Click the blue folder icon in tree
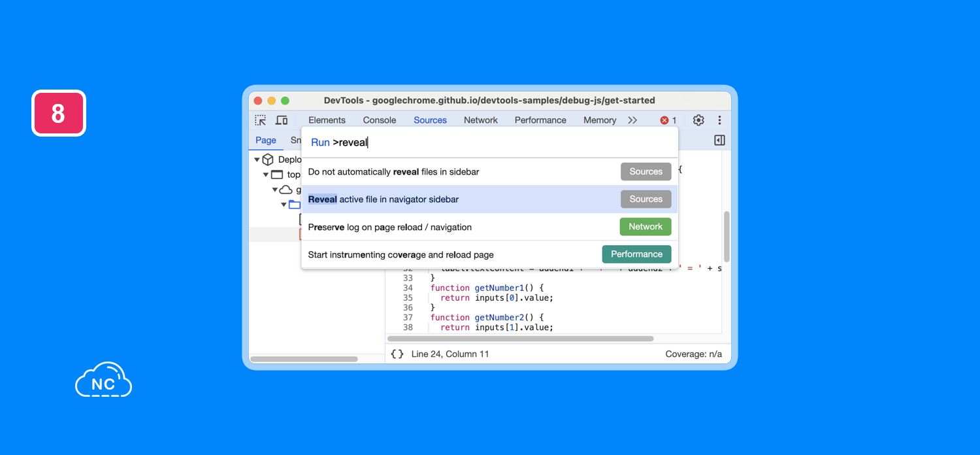Viewport: 980px width, 455px height. pyautogui.click(x=295, y=205)
